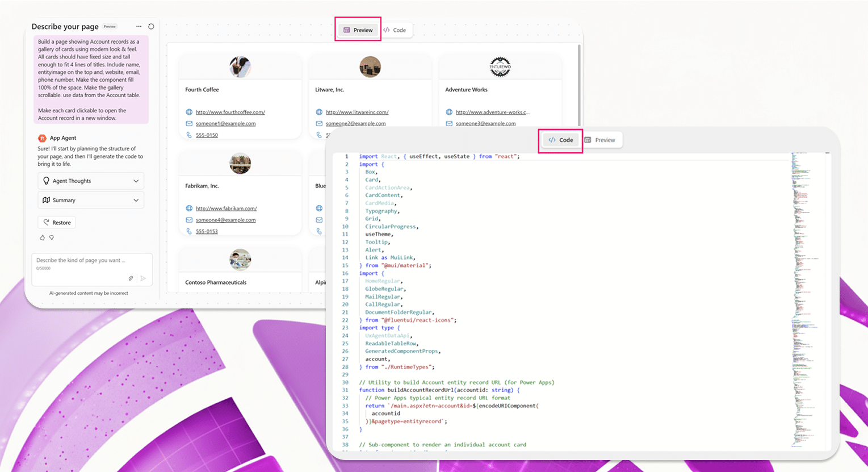This screenshot has width=868, height=472.
Task: Select the highlighted Preview tab
Action: click(358, 30)
